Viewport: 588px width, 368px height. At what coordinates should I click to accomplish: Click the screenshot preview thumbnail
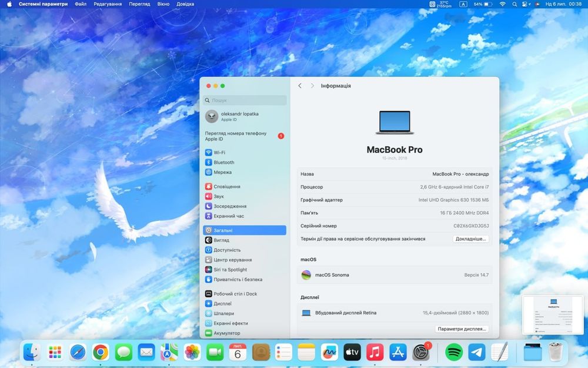[553, 314]
